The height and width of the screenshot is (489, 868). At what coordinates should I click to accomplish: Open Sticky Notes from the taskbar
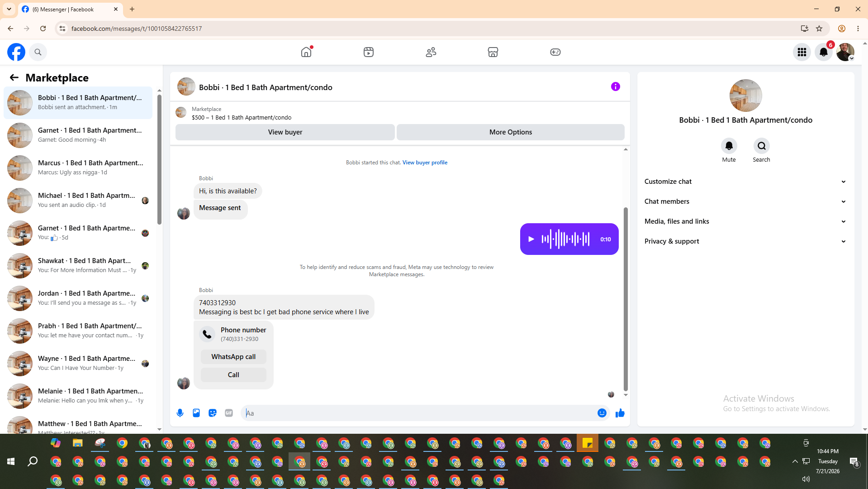pos(588,443)
